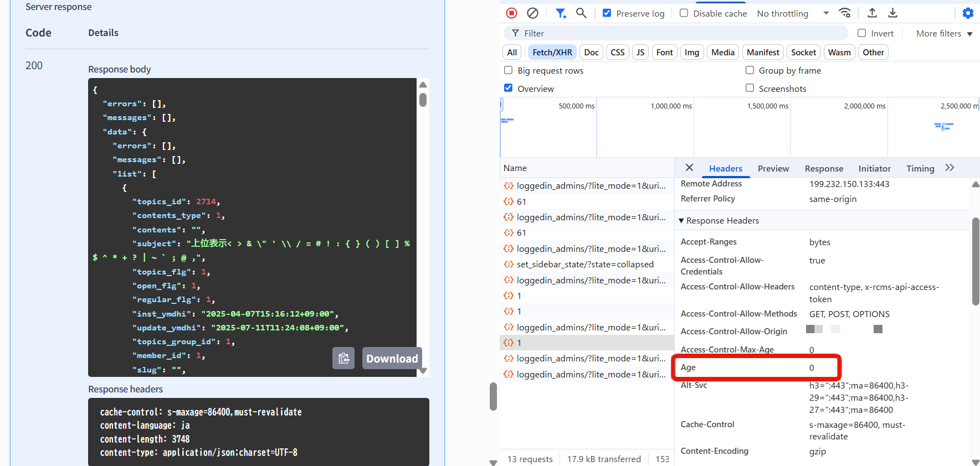Toggle the network filter funnel icon
The height and width of the screenshot is (466, 980).
(561, 13)
